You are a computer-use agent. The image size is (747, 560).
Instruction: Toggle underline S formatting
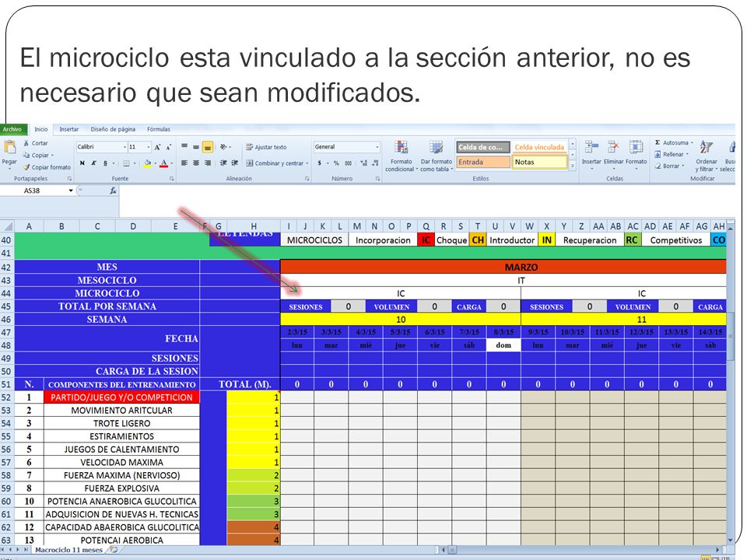[x=105, y=163]
